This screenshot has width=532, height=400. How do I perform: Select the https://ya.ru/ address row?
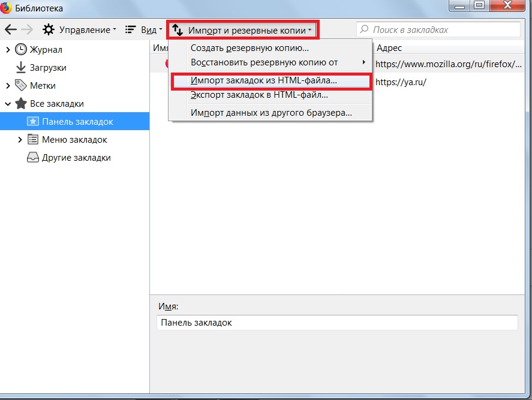point(448,82)
